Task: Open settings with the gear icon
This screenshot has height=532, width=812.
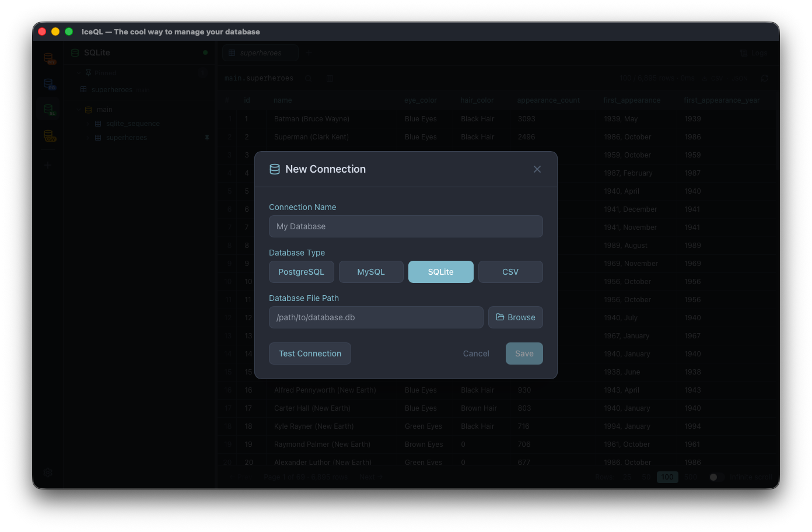Action: [x=48, y=473]
